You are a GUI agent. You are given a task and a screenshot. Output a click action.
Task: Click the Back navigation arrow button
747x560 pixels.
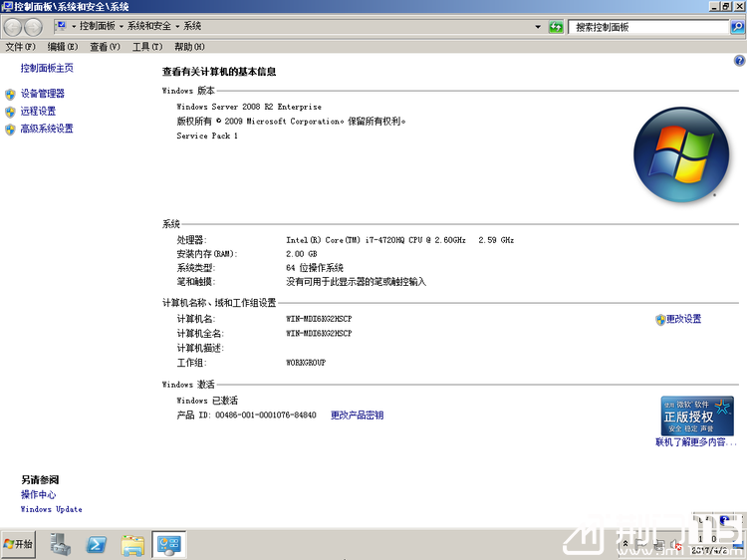pos(13,27)
